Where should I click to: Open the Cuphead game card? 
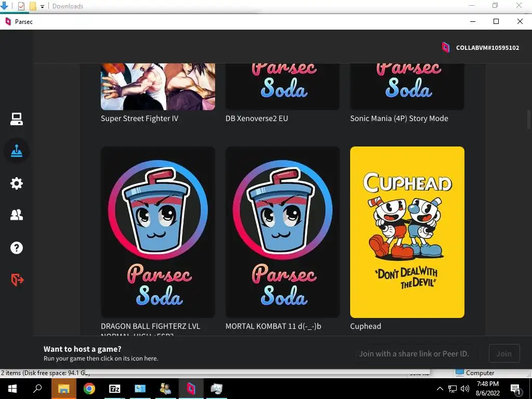click(x=407, y=232)
